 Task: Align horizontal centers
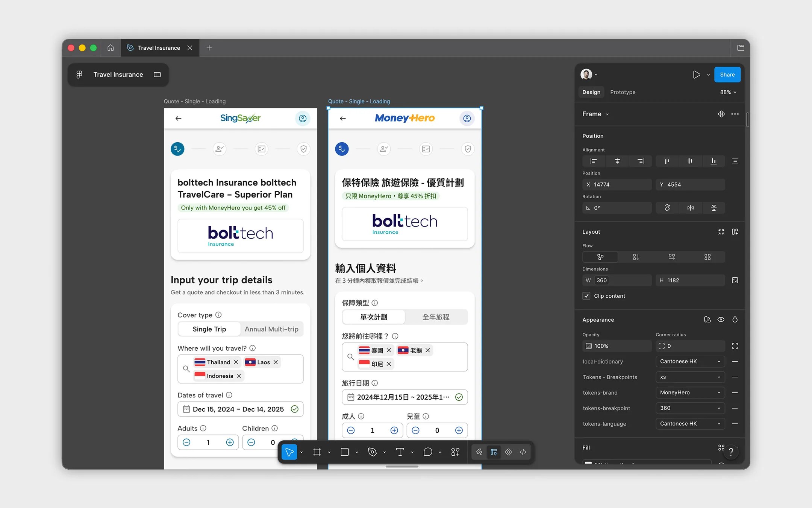pyautogui.click(x=617, y=161)
